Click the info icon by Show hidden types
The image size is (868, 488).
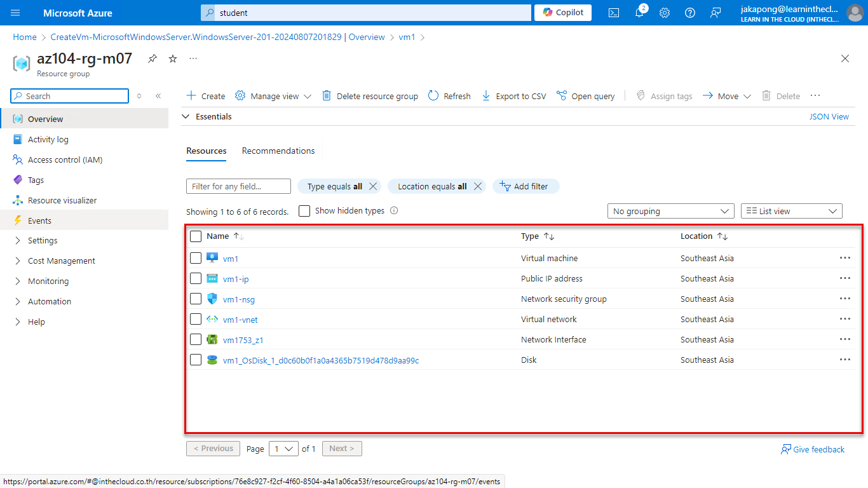tap(394, 211)
